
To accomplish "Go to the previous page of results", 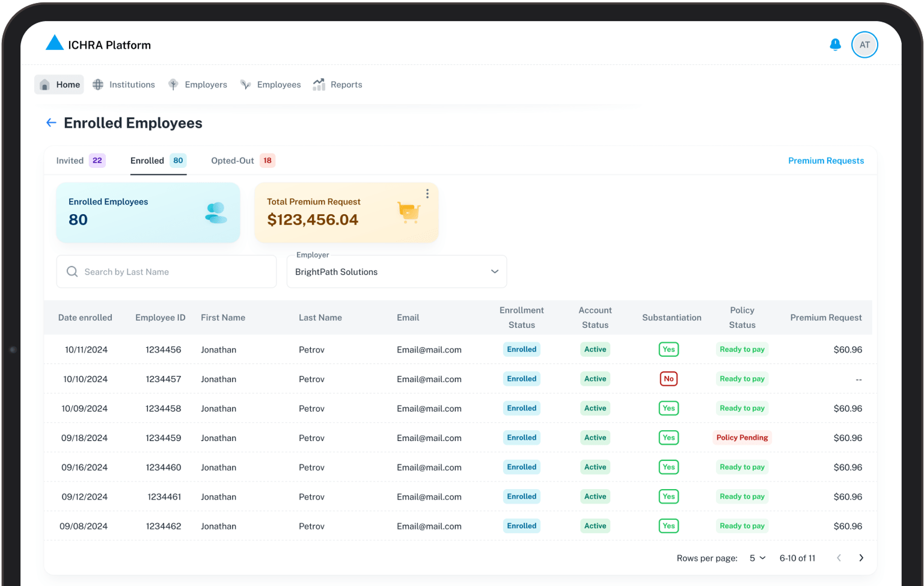I will coord(839,558).
